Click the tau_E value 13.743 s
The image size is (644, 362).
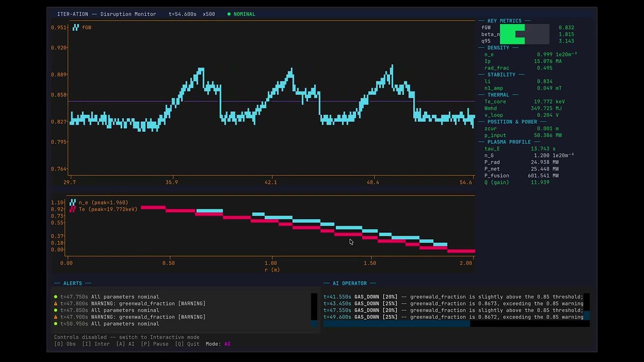(543, 149)
